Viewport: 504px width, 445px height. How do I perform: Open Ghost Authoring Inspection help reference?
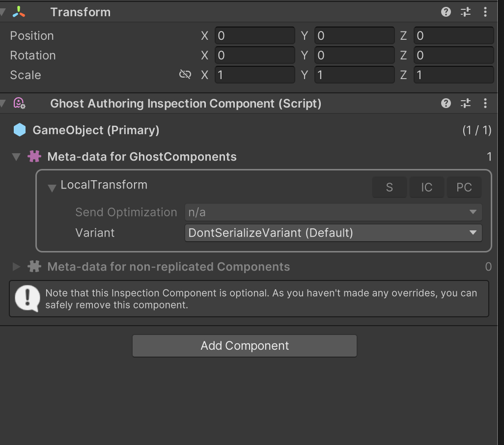pyautogui.click(x=446, y=103)
